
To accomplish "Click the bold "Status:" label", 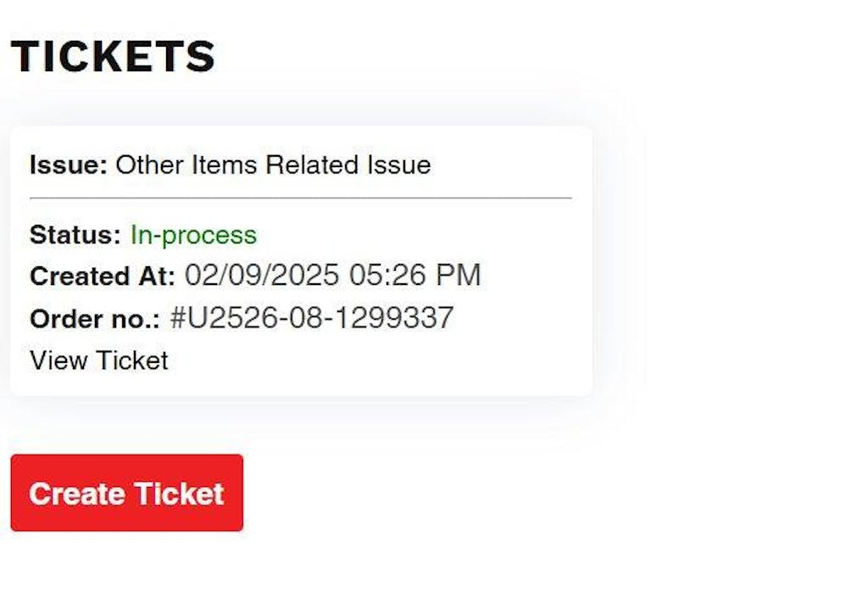I will tap(75, 235).
